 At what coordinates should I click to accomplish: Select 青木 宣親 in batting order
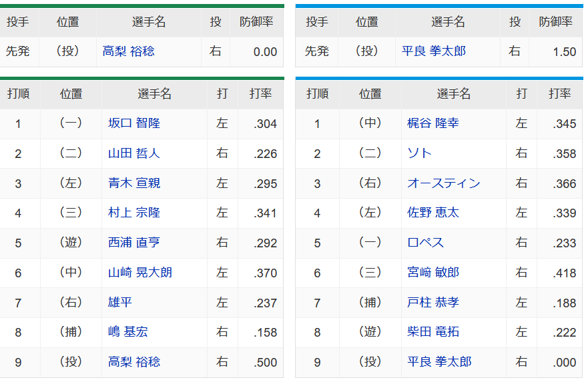(x=134, y=183)
